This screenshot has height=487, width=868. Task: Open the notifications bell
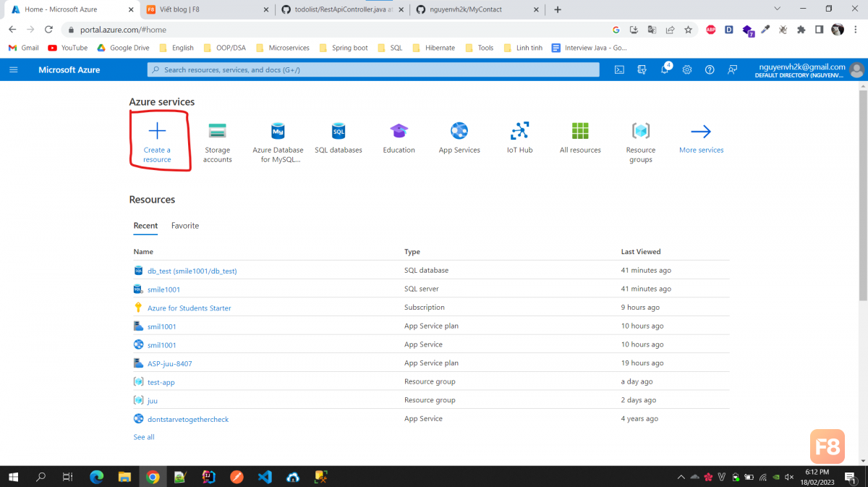click(x=664, y=69)
